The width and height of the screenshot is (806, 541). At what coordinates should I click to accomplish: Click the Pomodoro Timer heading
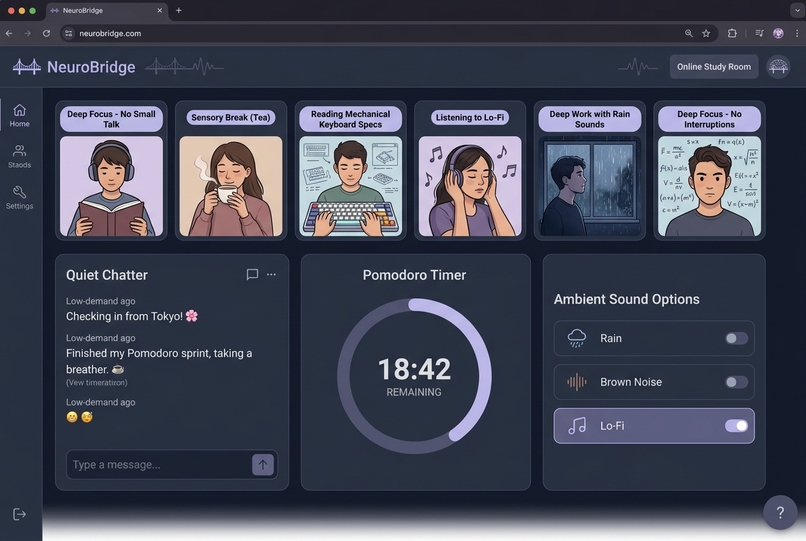[x=414, y=275]
